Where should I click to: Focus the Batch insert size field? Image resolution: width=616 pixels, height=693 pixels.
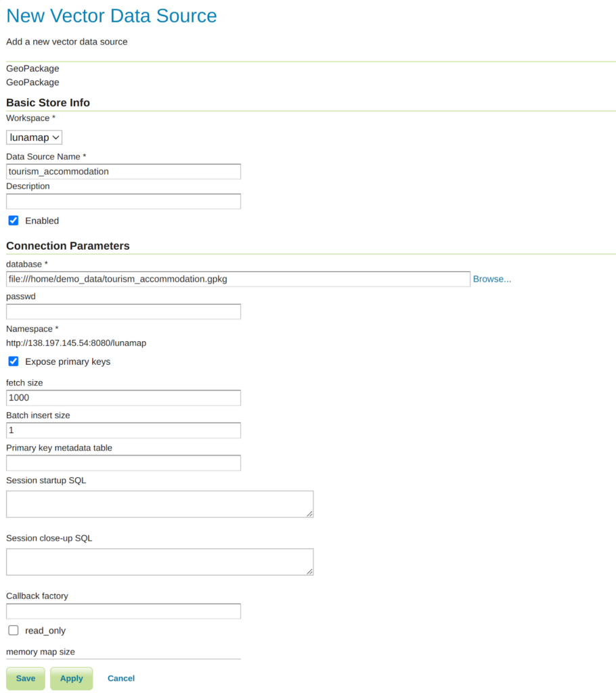point(123,430)
